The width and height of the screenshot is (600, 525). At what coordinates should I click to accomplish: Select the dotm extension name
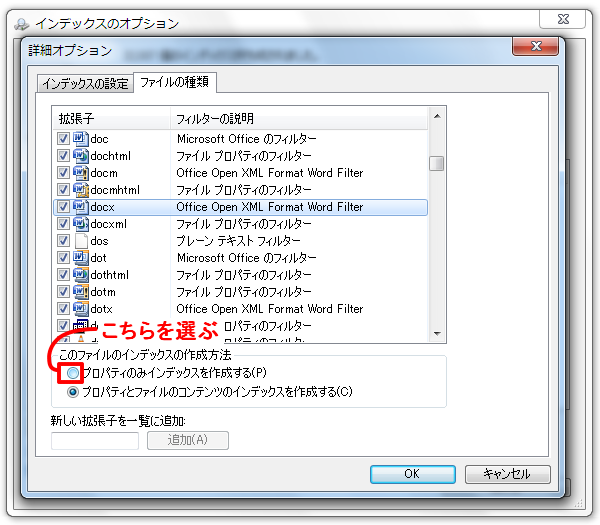(x=103, y=292)
